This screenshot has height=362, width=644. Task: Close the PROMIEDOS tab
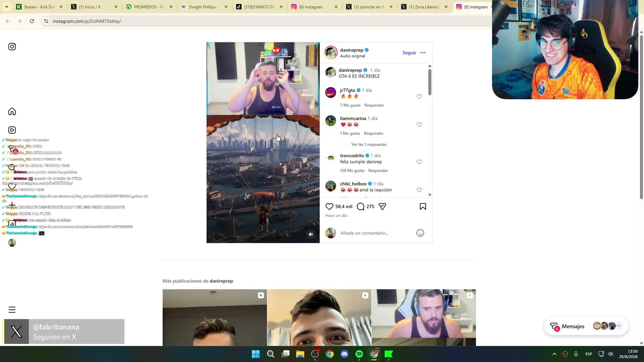(x=171, y=7)
